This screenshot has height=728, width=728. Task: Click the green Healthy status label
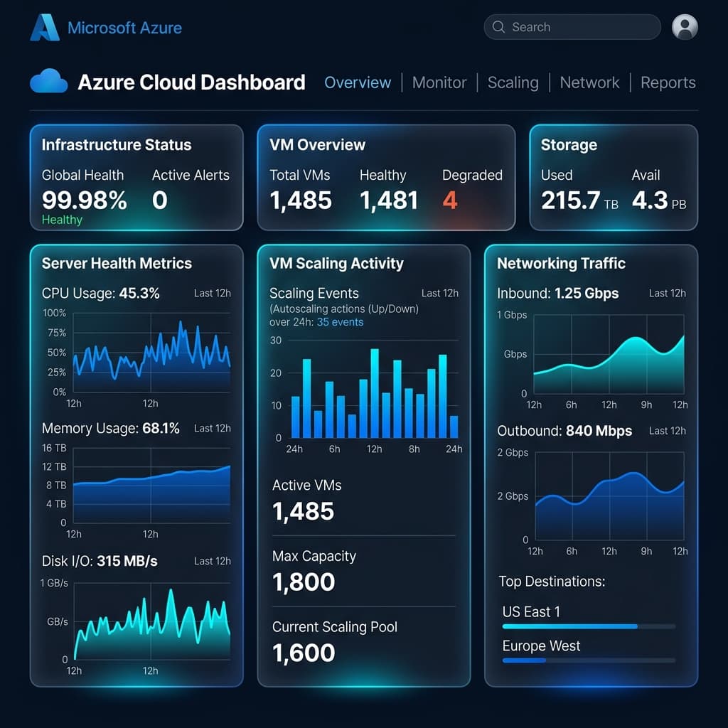[63, 220]
